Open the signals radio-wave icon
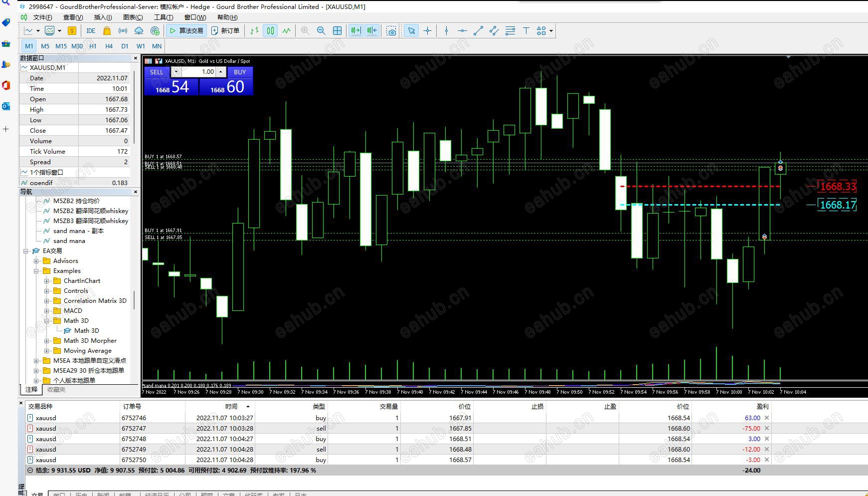The width and height of the screenshot is (868, 496). tap(123, 31)
